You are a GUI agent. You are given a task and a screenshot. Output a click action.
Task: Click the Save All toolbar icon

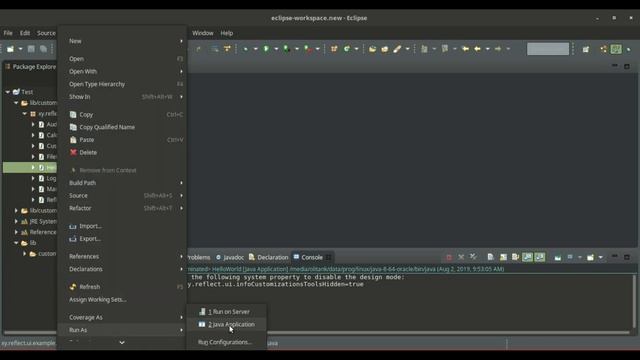coord(43,49)
